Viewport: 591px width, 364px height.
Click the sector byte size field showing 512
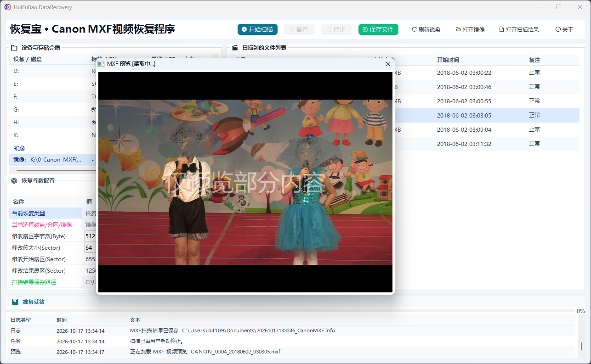point(91,236)
